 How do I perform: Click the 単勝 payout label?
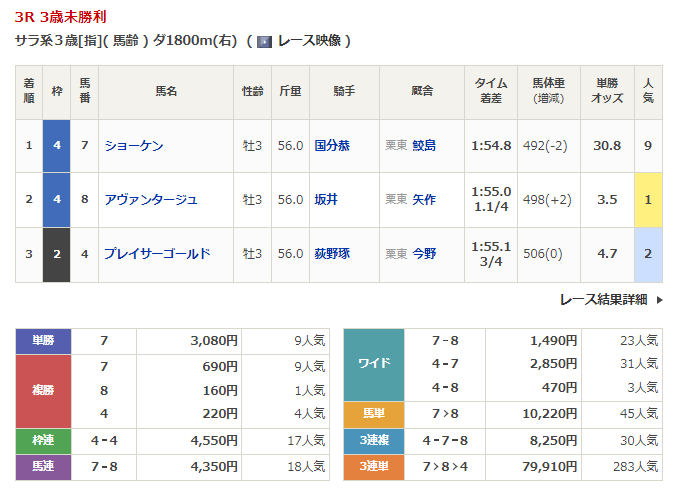point(43,340)
